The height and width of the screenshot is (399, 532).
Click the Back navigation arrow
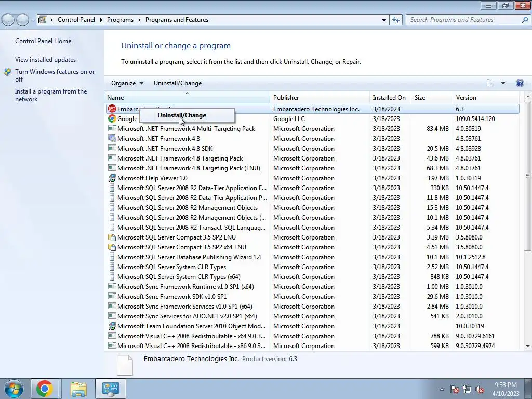click(x=8, y=20)
